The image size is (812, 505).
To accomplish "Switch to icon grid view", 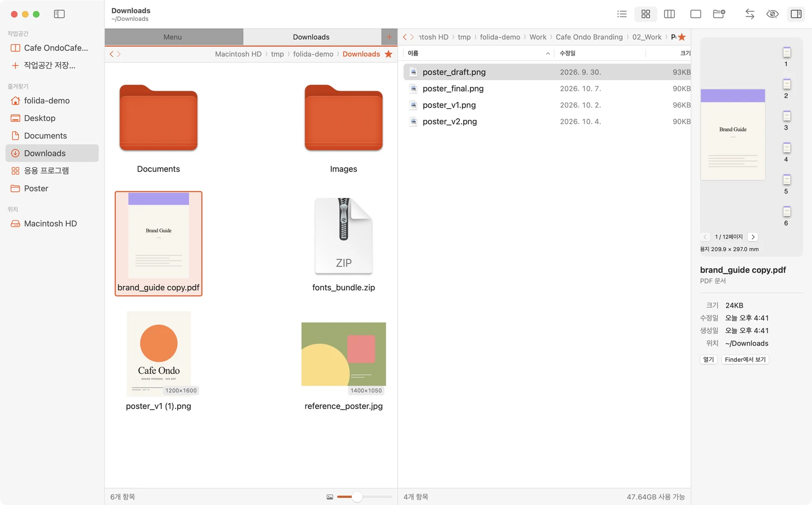I will [x=646, y=14].
